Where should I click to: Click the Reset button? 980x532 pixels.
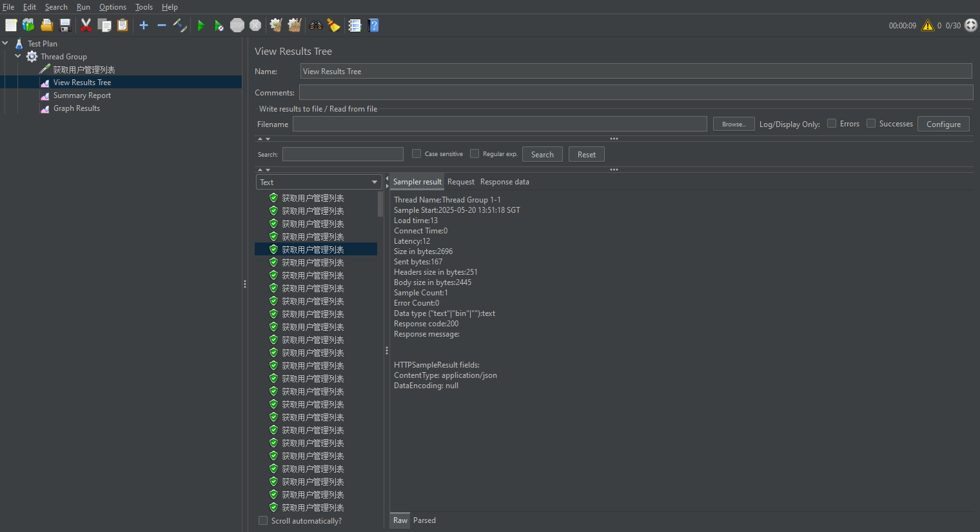tap(587, 154)
